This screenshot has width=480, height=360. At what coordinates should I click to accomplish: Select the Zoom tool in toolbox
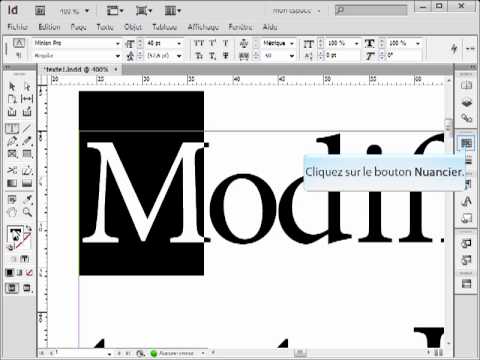(27, 212)
